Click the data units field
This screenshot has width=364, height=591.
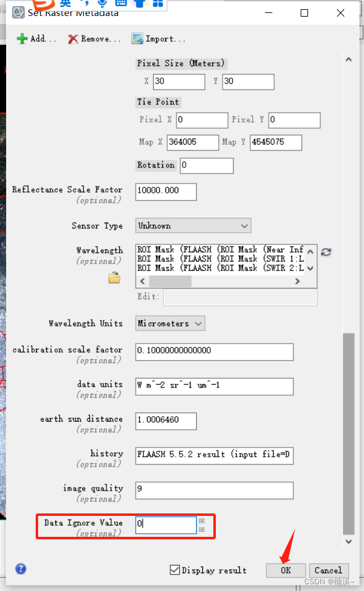click(214, 387)
